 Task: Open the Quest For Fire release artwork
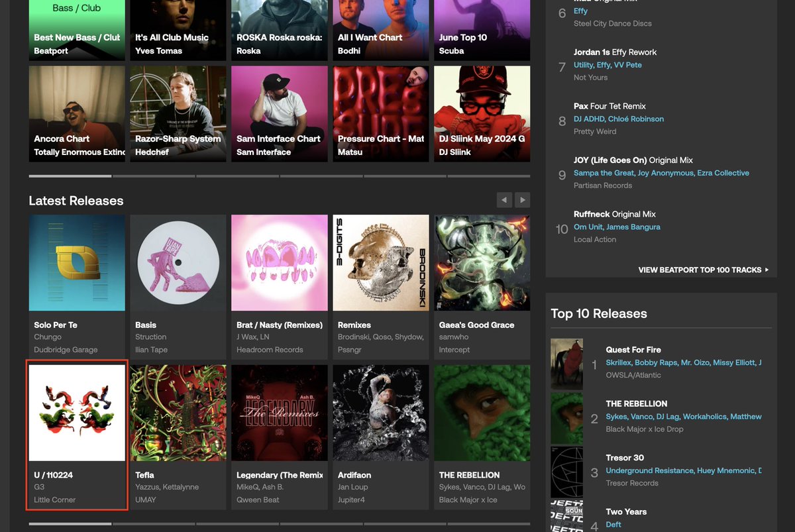[566, 363]
